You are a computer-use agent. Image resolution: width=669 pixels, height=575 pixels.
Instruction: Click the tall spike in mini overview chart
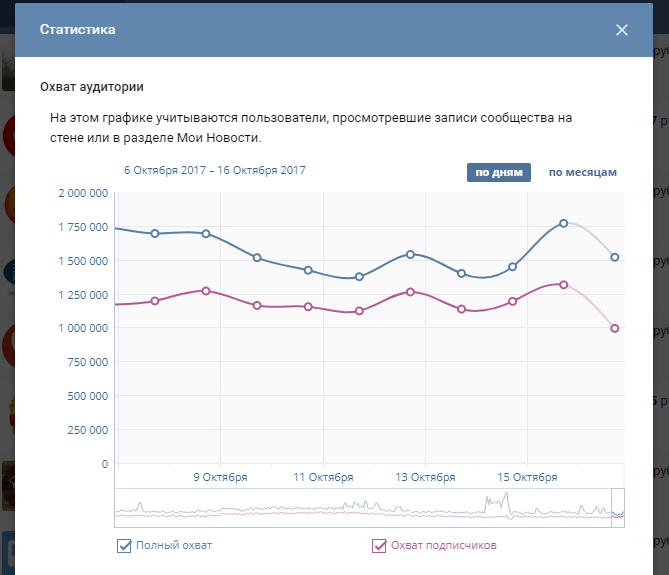506,498
